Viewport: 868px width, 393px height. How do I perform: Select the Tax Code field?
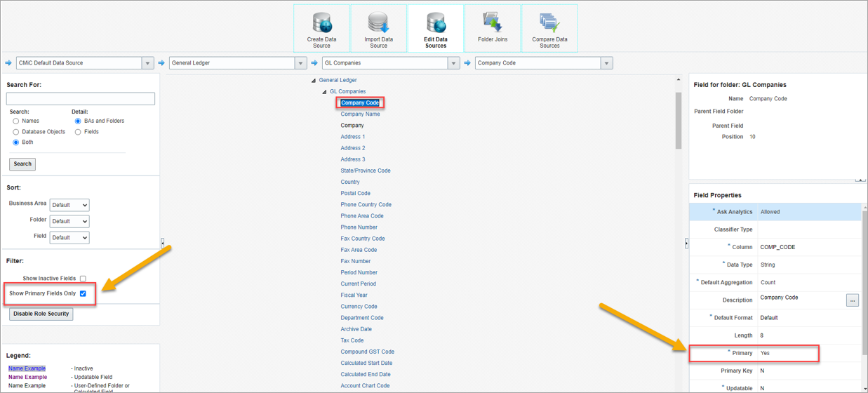pyautogui.click(x=352, y=340)
